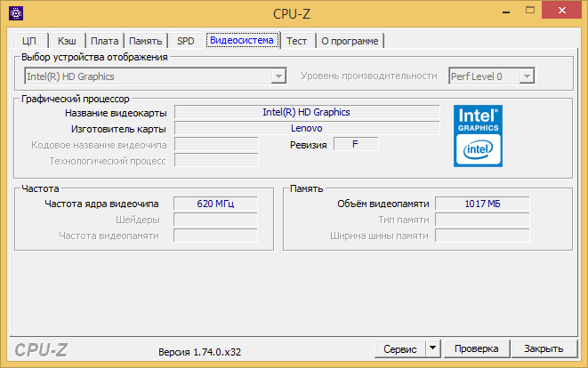
Task: Click the Название видеокарты value field
Action: pos(307,112)
